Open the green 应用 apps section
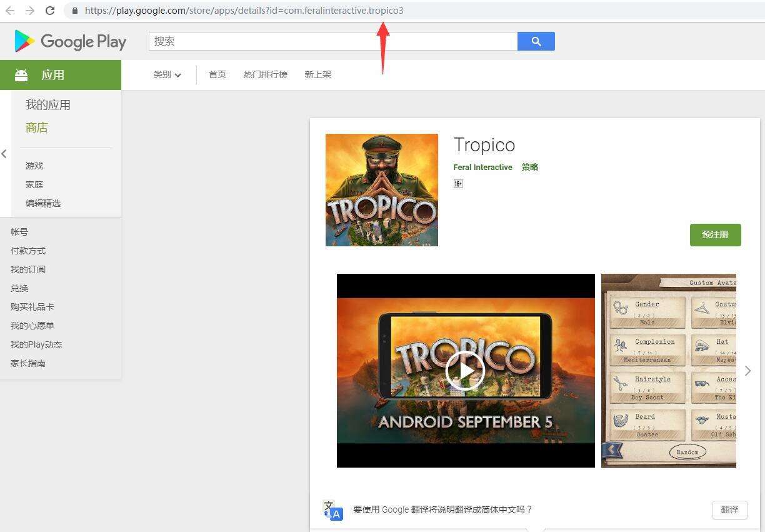 tap(61, 75)
